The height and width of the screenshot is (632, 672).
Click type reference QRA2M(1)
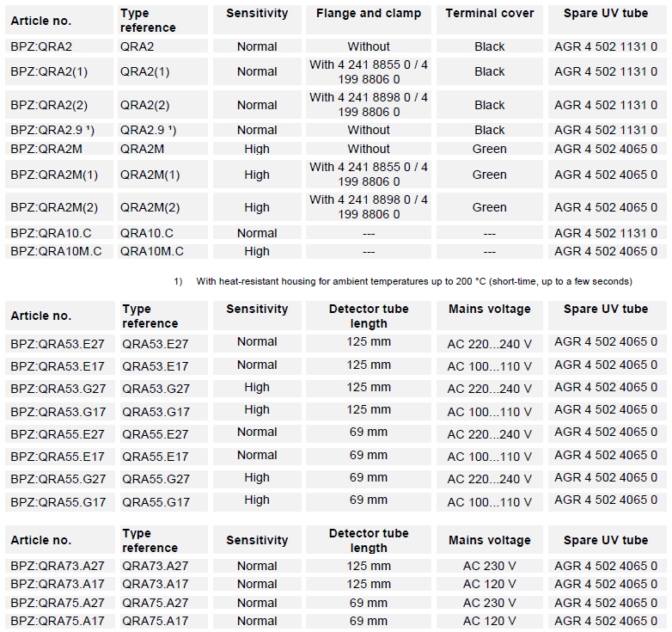pos(150,175)
